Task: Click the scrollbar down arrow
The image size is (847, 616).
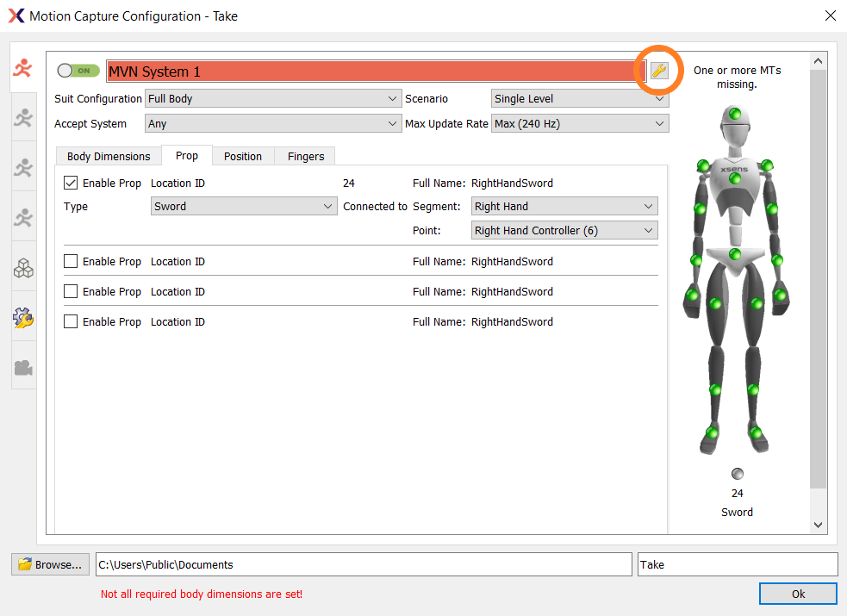Action: (x=818, y=525)
